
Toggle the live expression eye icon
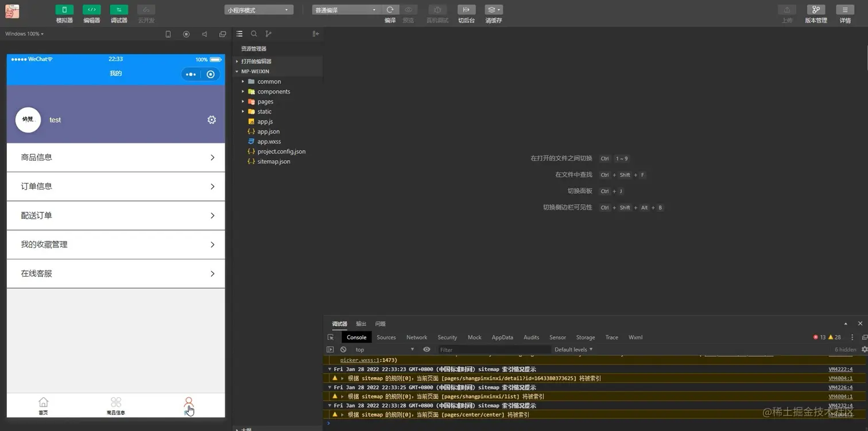tap(427, 350)
